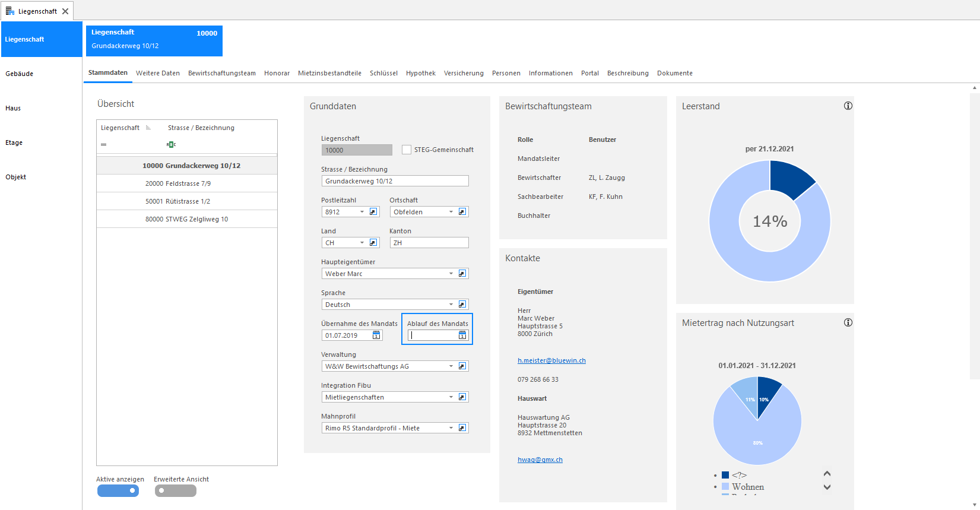Open linked record icon beside Postleitzahl
The image size is (980, 510).
(x=373, y=212)
